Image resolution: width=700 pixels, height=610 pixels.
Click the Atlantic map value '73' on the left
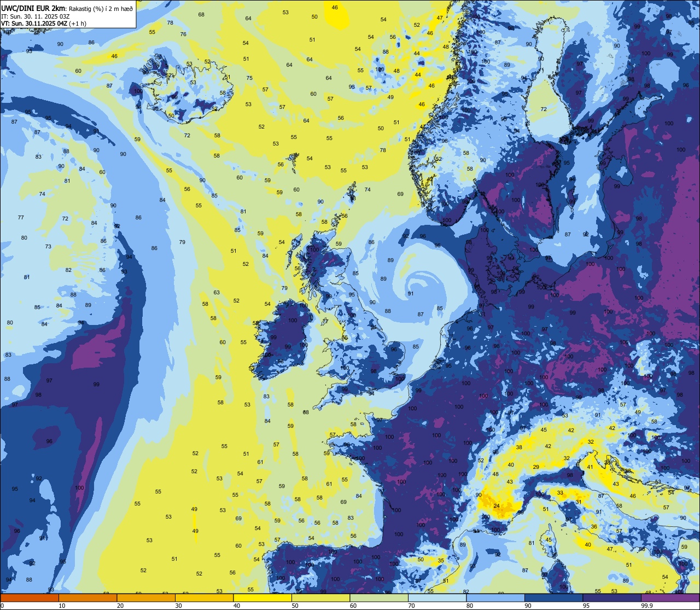pyautogui.click(x=48, y=247)
